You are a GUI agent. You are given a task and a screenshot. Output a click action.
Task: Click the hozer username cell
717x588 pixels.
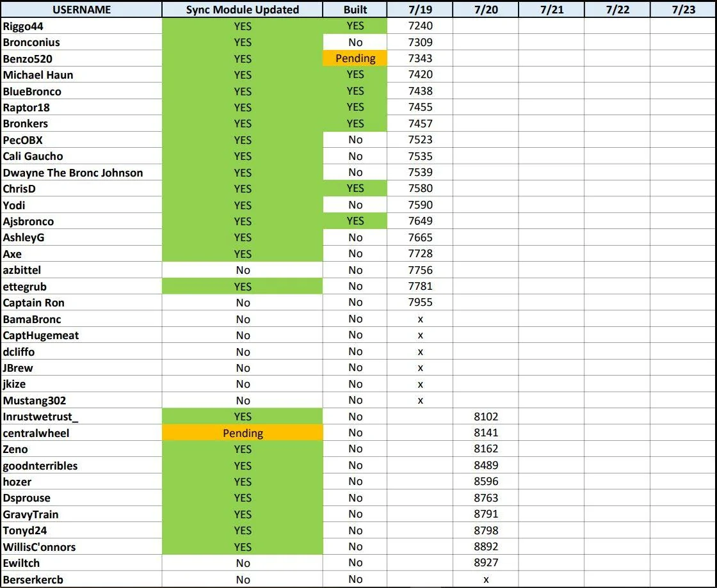tap(81, 482)
